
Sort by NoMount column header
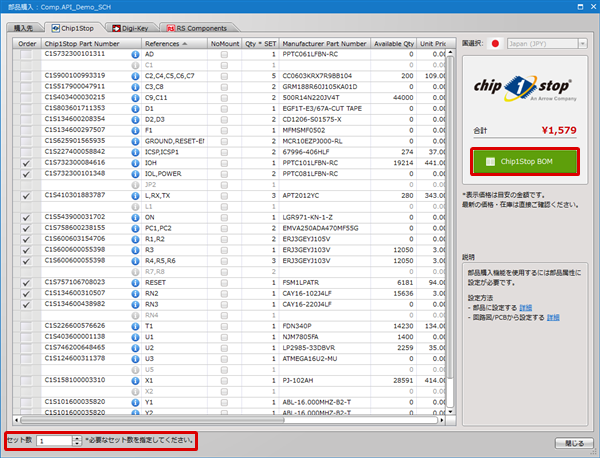pyautogui.click(x=225, y=44)
